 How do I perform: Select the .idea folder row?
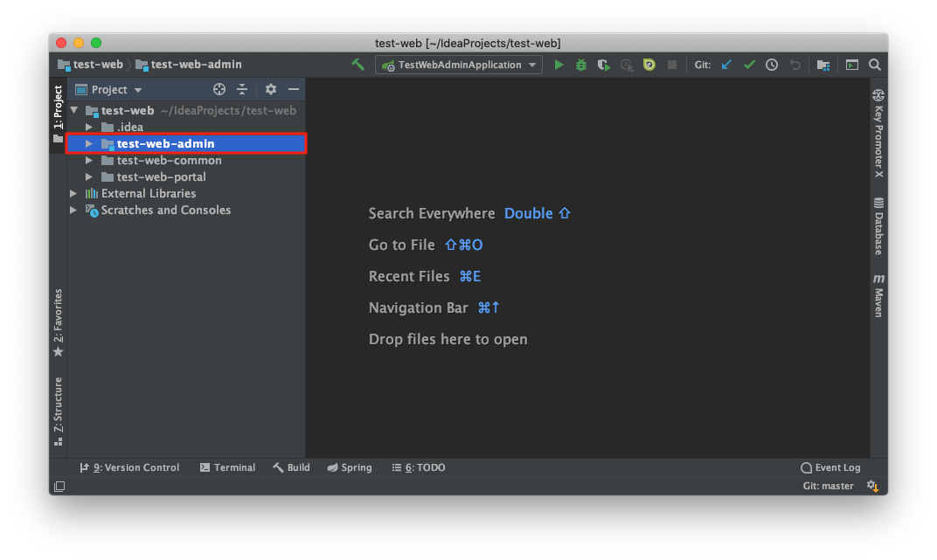186,128
